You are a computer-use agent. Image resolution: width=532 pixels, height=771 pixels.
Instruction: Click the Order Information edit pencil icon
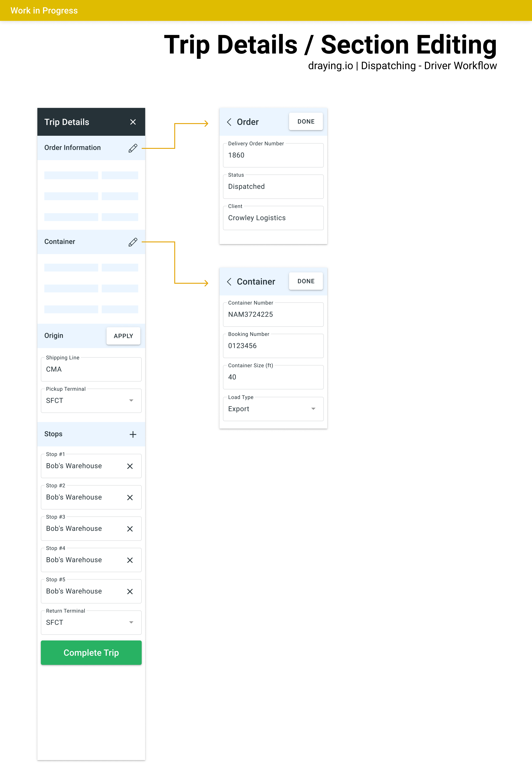[133, 148]
